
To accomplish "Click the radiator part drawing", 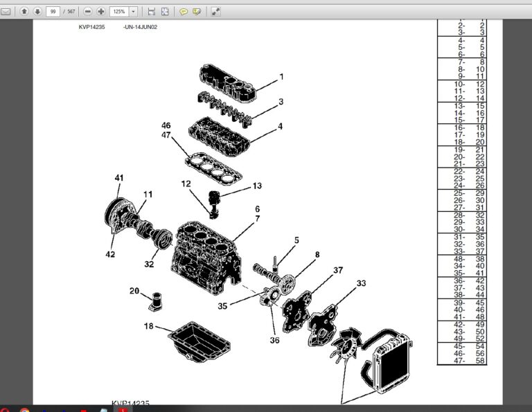I will (x=392, y=364).
